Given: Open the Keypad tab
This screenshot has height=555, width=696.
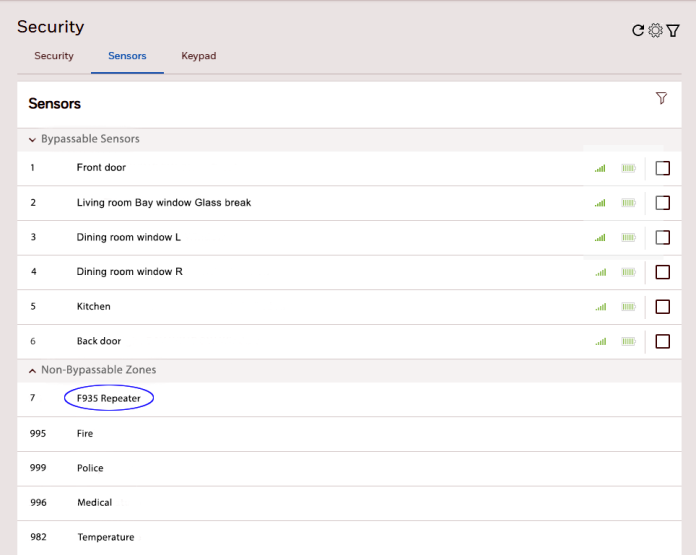Looking at the screenshot, I should [x=198, y=56].
